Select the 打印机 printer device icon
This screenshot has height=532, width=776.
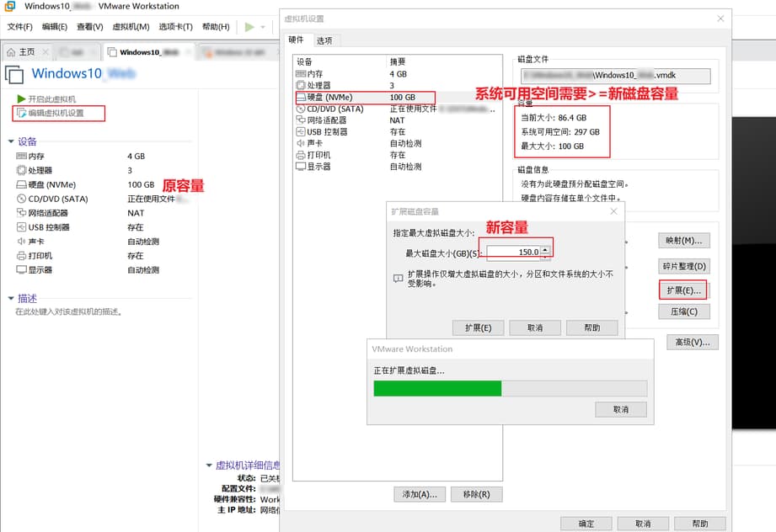[301, 155]
